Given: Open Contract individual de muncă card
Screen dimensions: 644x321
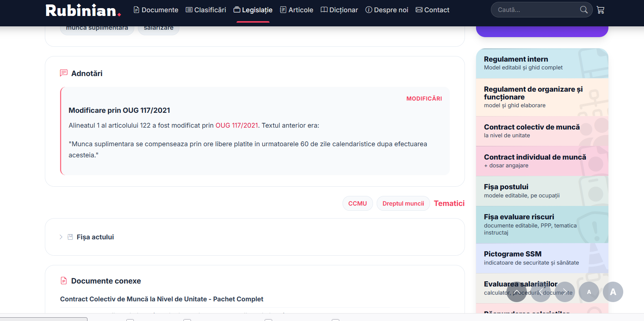Looking at the screenshot, I should click(x=542, y=161).
